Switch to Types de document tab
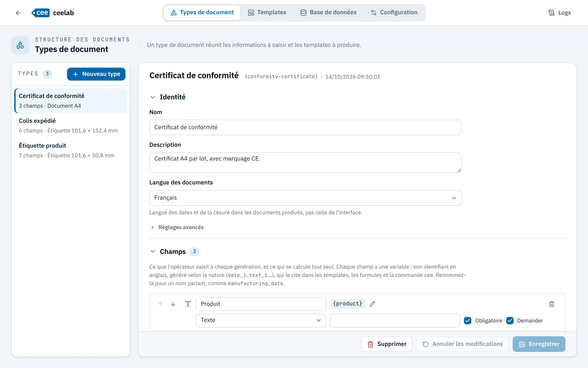This screenshot has width=588, height=368. tap(202, 12)
